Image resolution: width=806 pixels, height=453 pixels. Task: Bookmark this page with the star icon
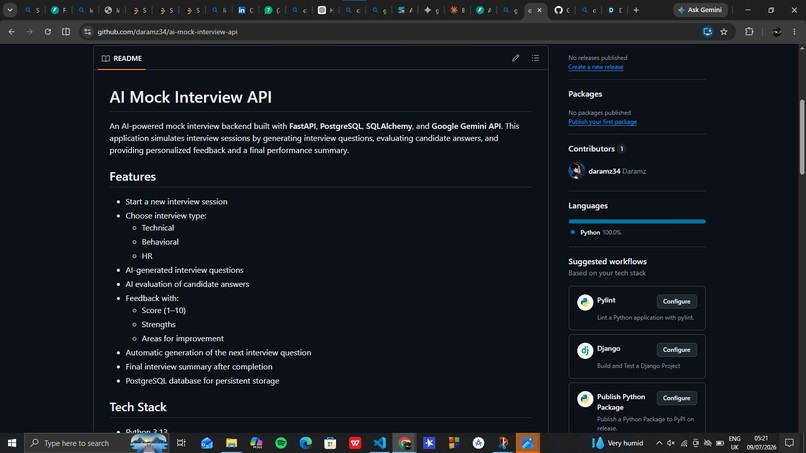click(724, 32)
